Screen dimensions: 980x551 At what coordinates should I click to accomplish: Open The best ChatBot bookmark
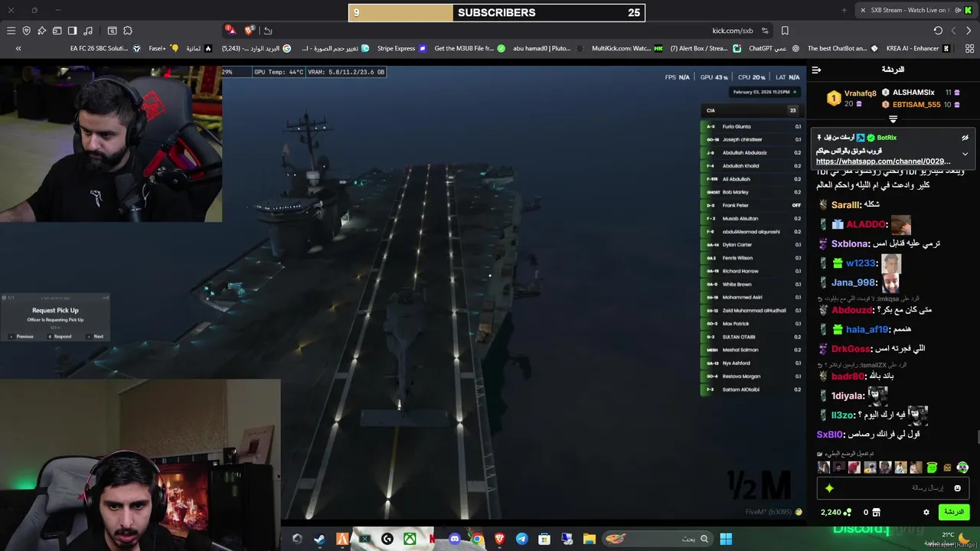pyautogui.click(x=842, y=48)
